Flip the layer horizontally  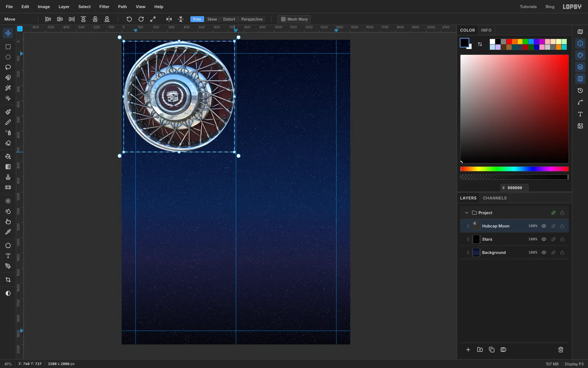(x=169, y=19)
